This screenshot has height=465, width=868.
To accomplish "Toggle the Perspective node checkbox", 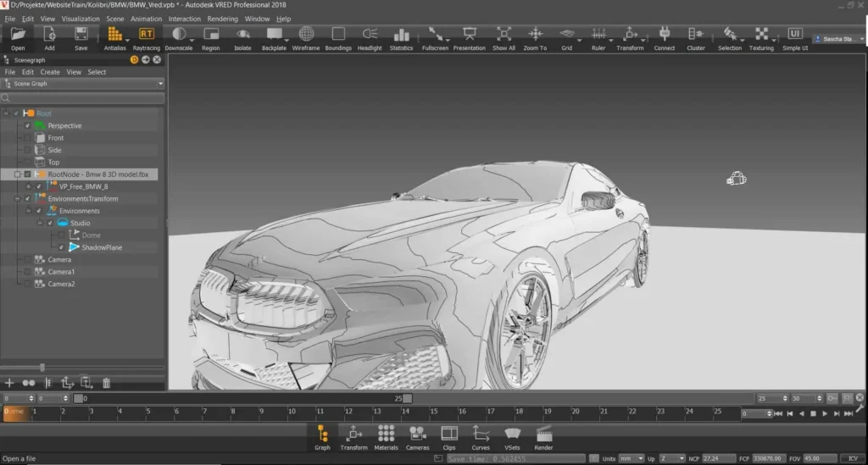I will tap(27, 125).
